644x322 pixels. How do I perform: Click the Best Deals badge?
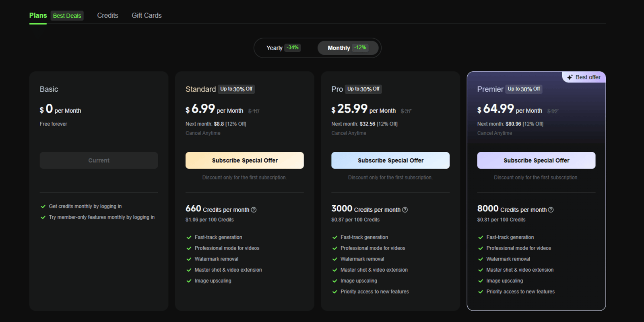pos(67,16)
